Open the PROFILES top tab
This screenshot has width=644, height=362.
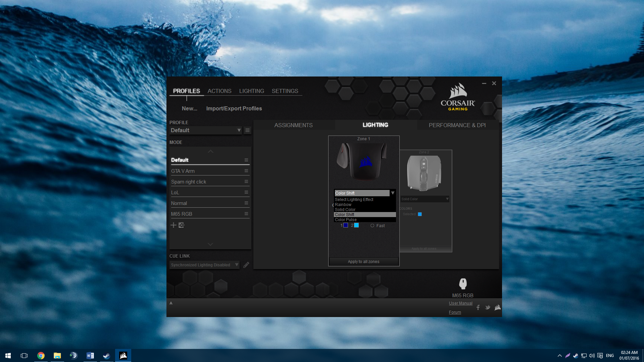[187, 91]
